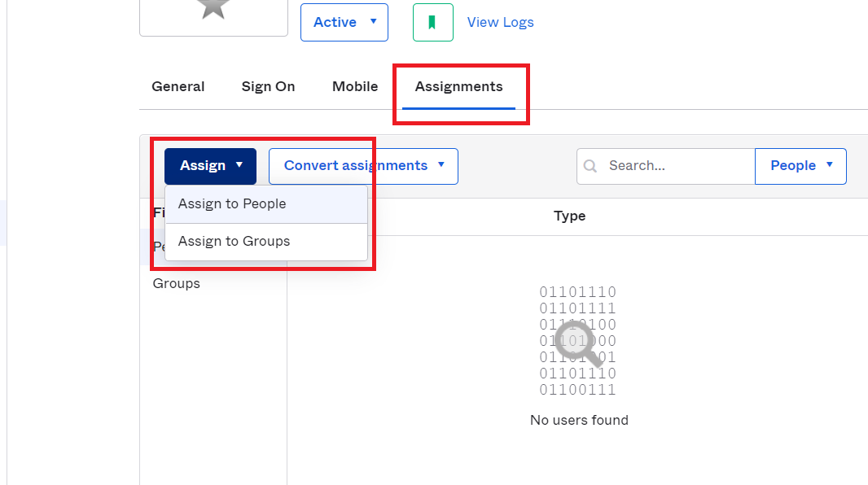868x485 pixels.
Task: Open the Assign dropdown button
Action: pyautogui.click(x=210, y=166)
